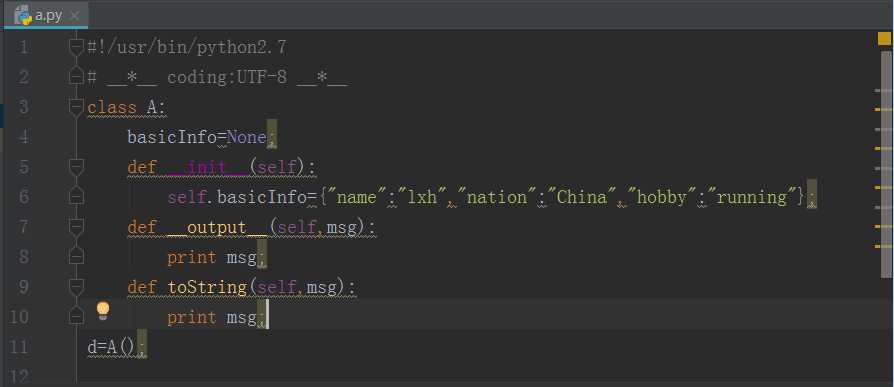Collapse the __init__ method fold on line 5
Image resolution: width=894 pixels, height=387 pixels.
(76, 167)
